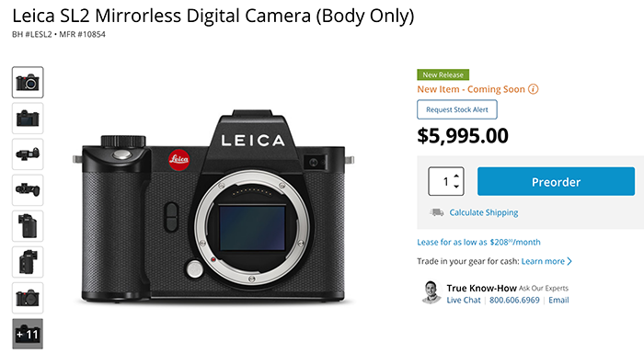Click the Lease for $208/month link

coord(478,242)
